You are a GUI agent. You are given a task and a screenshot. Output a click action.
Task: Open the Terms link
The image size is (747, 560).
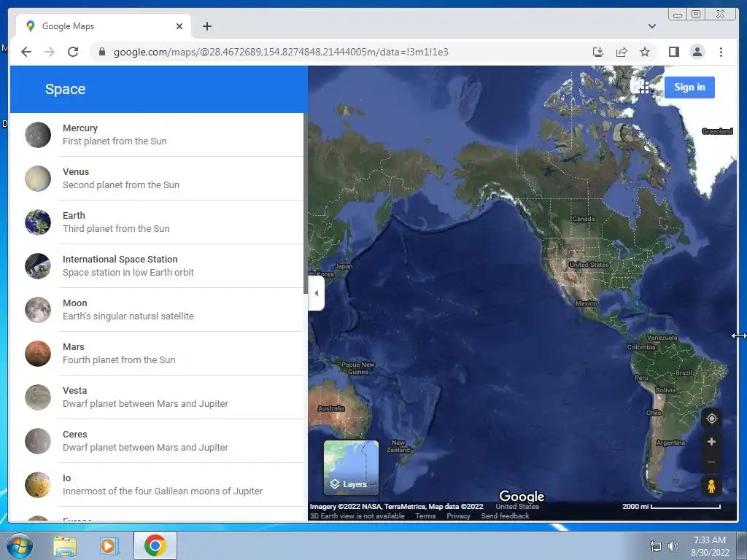tap(425, 516)
